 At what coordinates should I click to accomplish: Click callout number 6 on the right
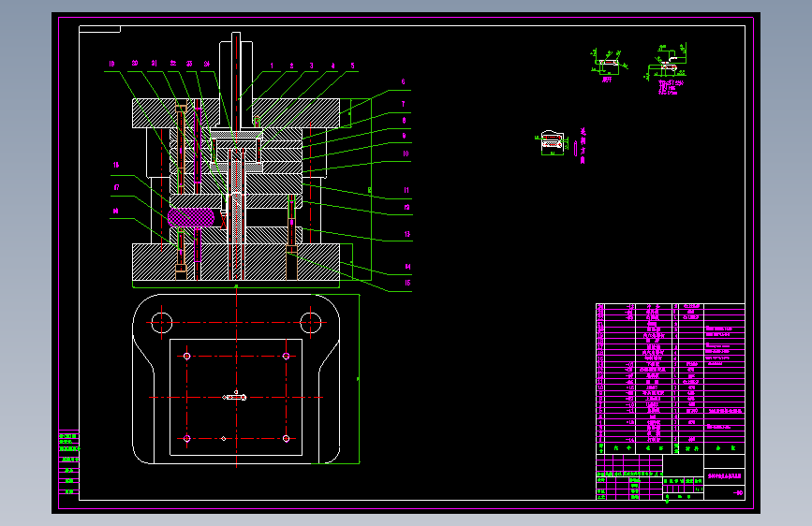point(404,81)
